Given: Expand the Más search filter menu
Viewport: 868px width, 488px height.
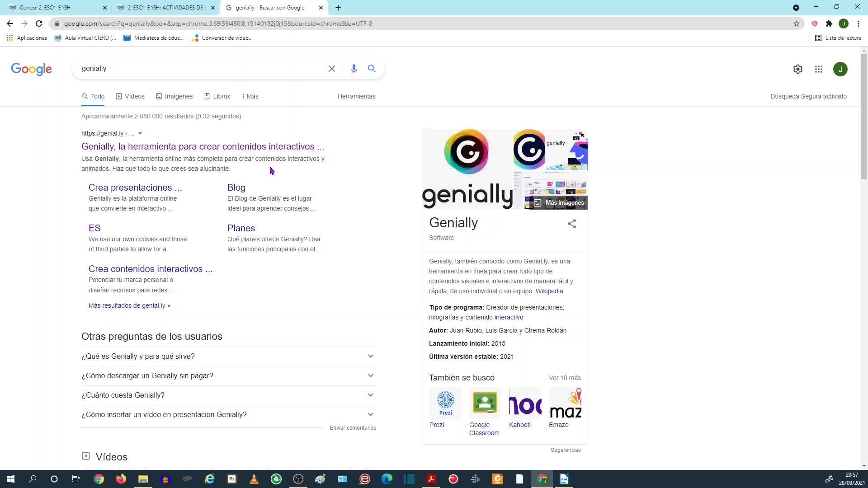Looking at the screenshot, I should tap(250, 96).
